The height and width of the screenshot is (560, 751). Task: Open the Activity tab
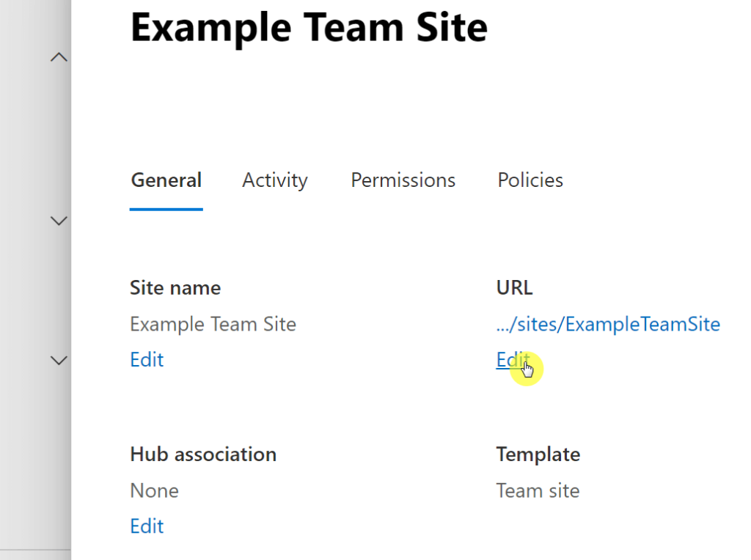point(275,180)
